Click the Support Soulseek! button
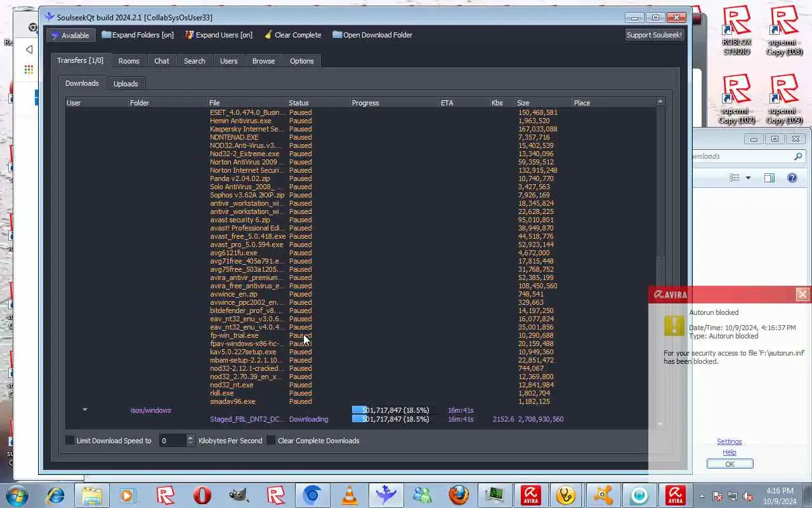The width and height of the screenshot is (812, 508). (x=654, y=35)
